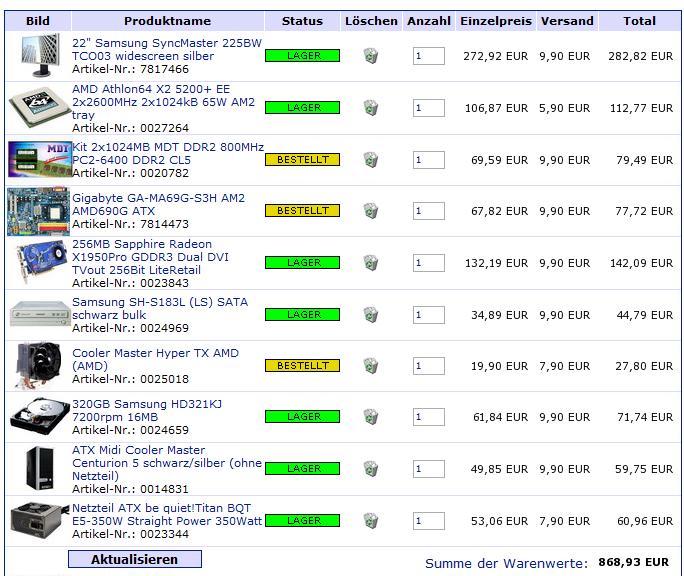684x576 pixels.
Task: Click the Centurion 5 case thumbnail
Action: pos(40,468)
